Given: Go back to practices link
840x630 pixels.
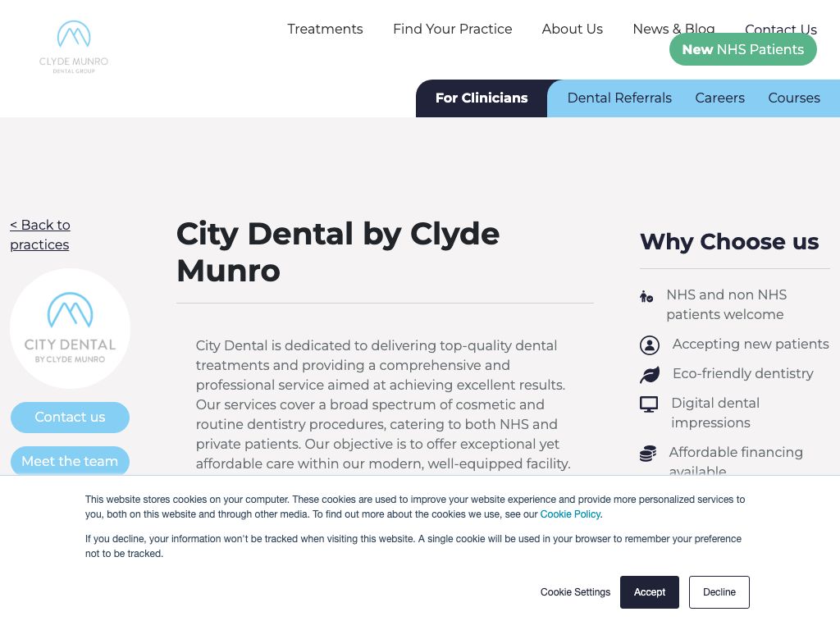Looking at the screenshot, I should 40,235.
